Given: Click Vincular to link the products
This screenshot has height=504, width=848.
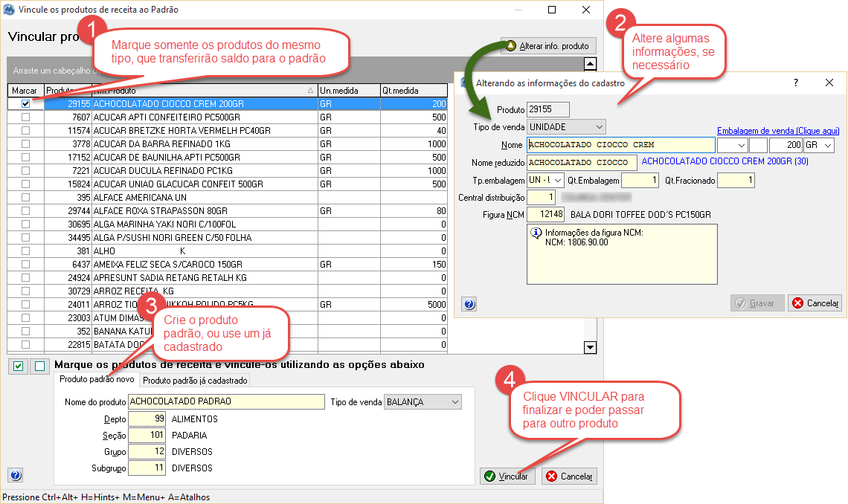Looking at the screenshot, I should click(507, 476).
